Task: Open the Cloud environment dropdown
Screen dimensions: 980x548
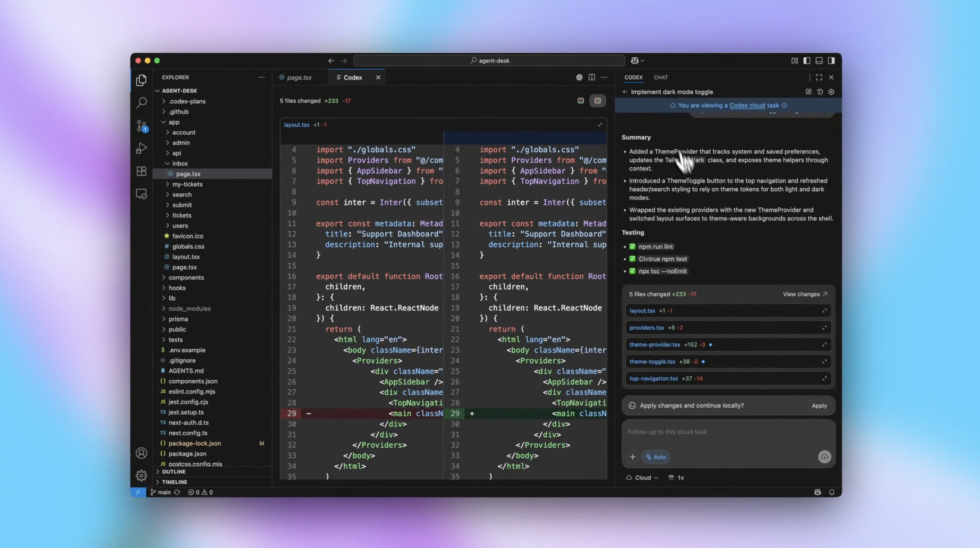Action: (x=642, y=478)
